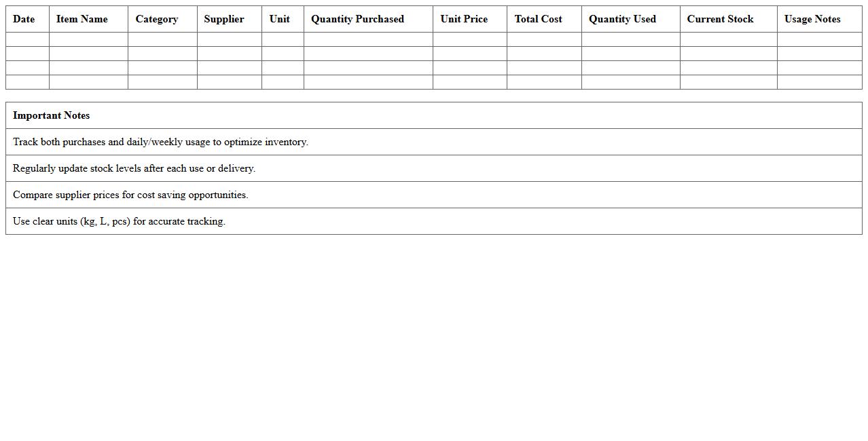Click the Unit column header
This screenshot has height=441, width=868.
280,19
